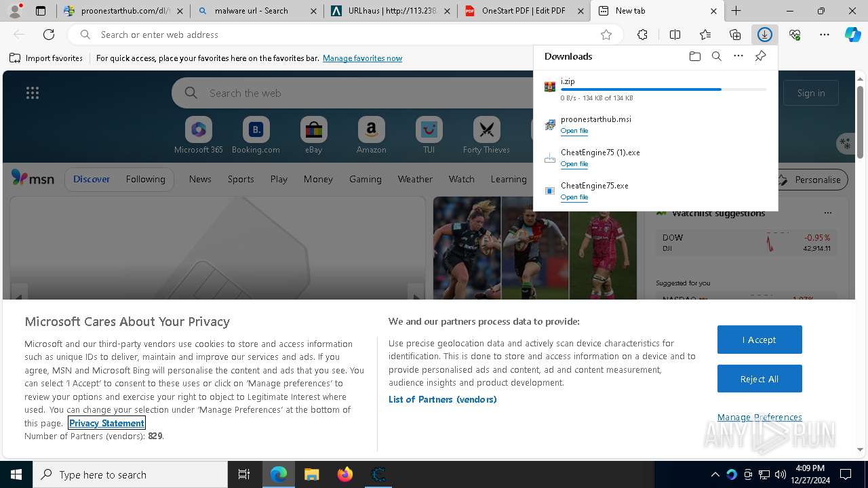Open Watchlist suggestions more options
Screen dimensions: 868x488
click(x=827, y=213)
